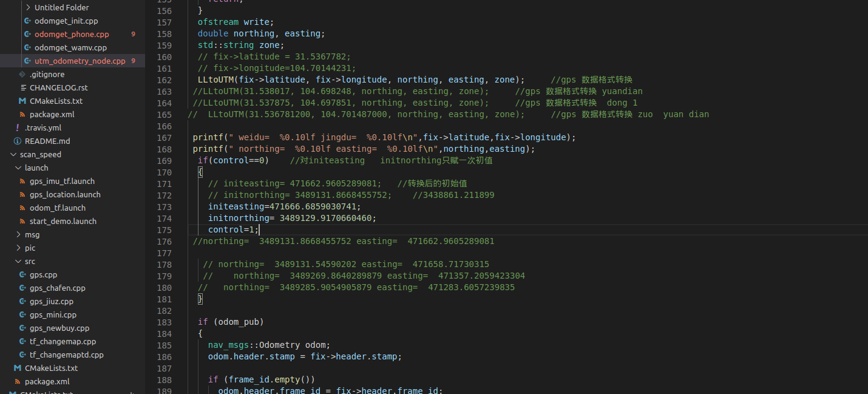
Task: Click line number 162 in gutter
Action: pyautogui.click(x=164, y=80)
